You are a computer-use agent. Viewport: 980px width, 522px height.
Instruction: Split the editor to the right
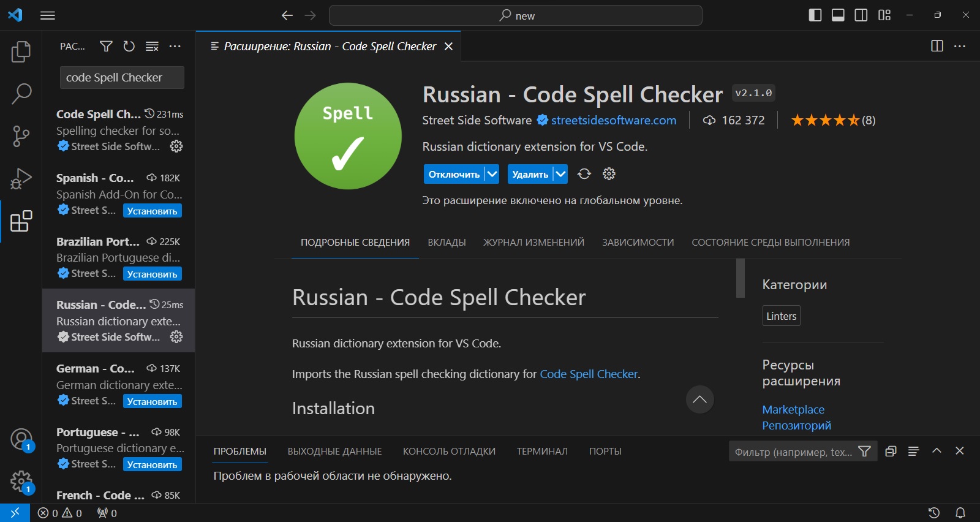pos(937,46)
